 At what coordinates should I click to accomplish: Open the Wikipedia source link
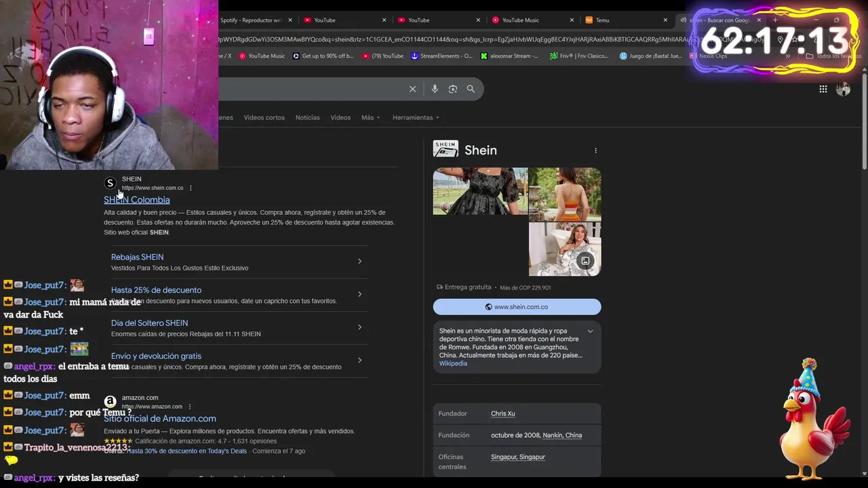click(x=453, y=363)
